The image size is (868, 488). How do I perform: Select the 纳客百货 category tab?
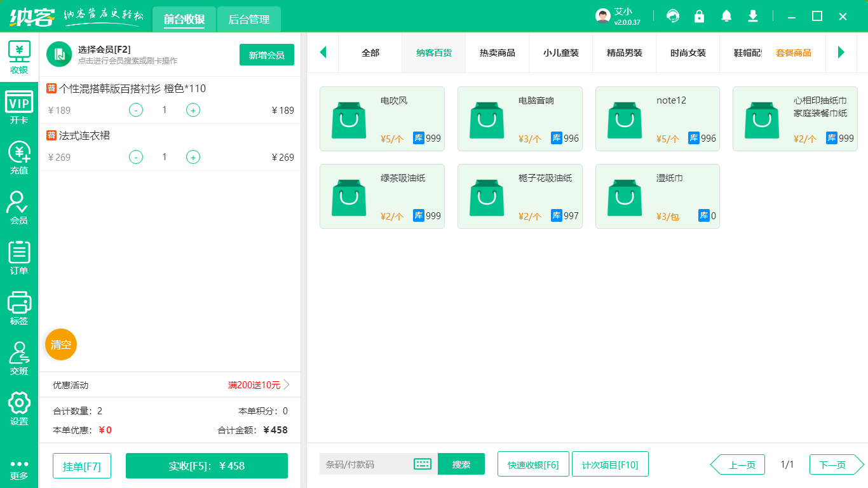434,53
